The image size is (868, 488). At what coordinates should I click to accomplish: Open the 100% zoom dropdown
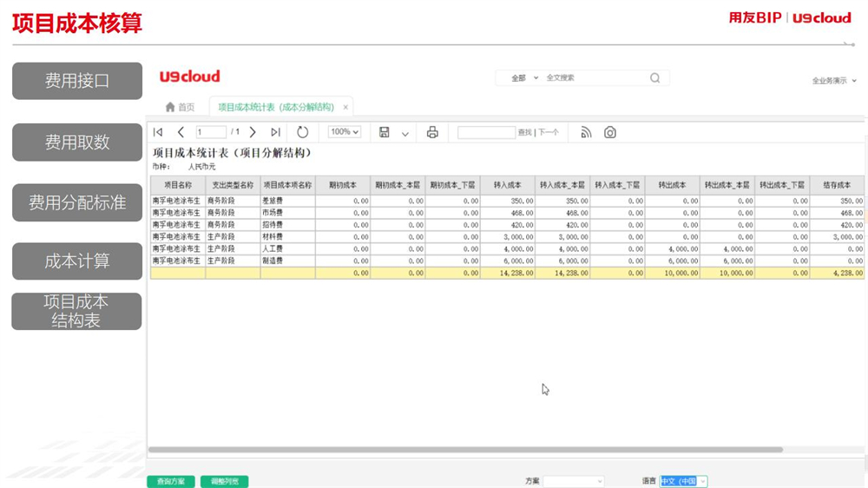coord(345,132)
